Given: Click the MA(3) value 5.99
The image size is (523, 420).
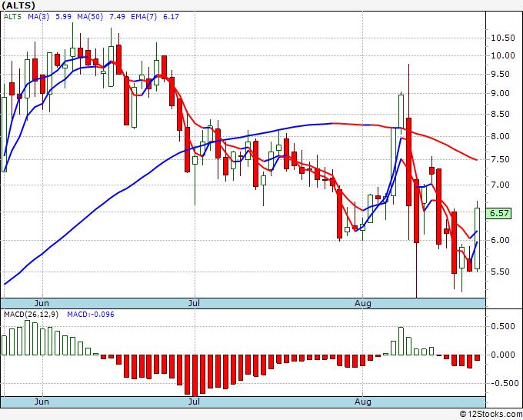Looking at the screenshot, I should [x=63, y=16].
